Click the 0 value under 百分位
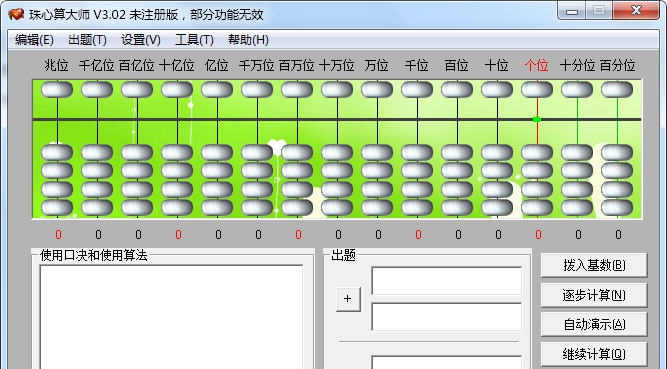 click(619, 235)
